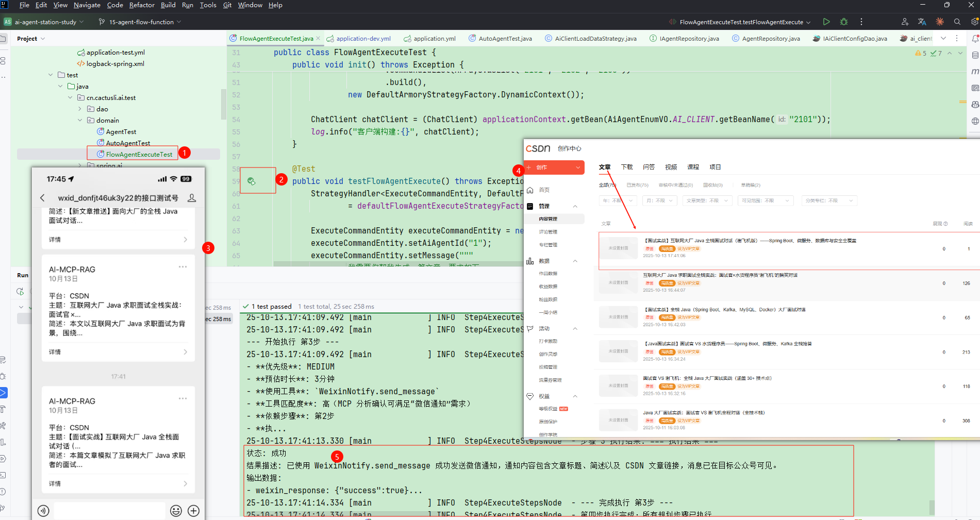980x520 pixels.
Task: Click the plus icon in the chat input bar
Action: click(194, 511)
